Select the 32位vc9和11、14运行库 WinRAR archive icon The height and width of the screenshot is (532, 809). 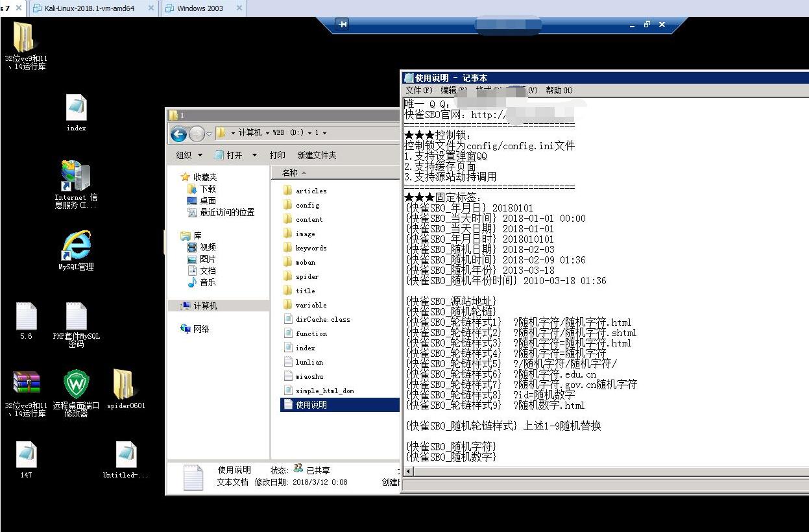[x=26, y=393]
